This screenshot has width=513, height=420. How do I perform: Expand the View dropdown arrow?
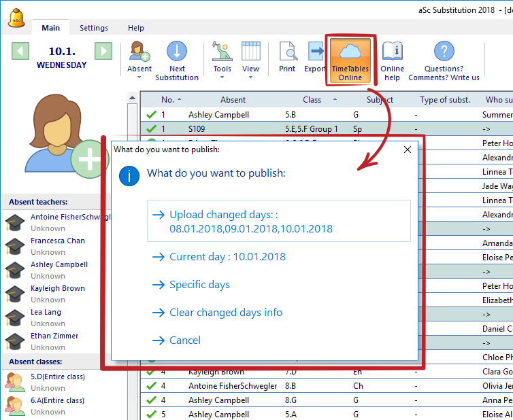tap(250, 77)
